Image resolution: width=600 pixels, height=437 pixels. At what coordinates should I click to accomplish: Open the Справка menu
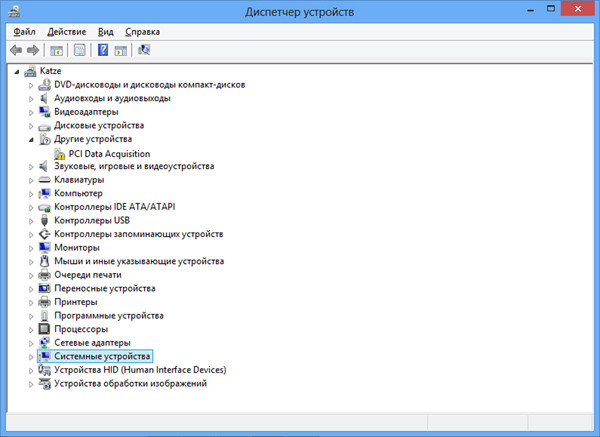click(x=142, y=31)
